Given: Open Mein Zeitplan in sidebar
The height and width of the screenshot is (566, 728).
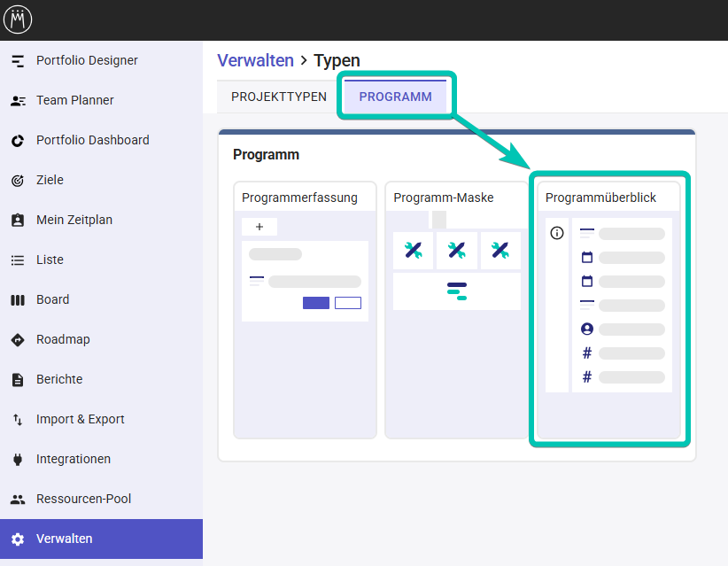Looking at the screenshot, I should (74, 220).
